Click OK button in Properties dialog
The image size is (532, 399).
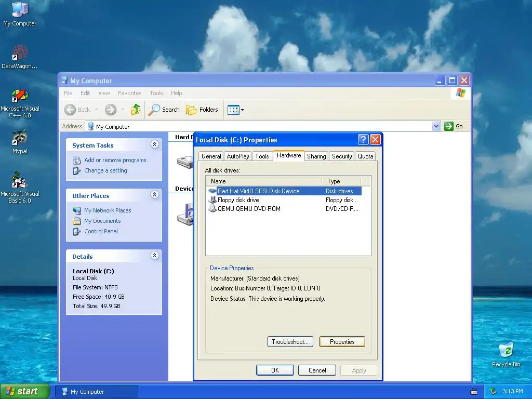[275, 370]
